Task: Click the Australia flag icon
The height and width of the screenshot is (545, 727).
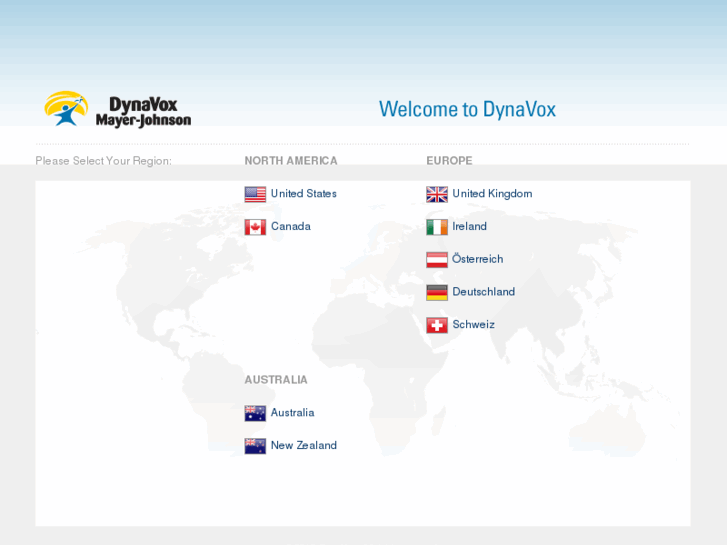Action: (255, 413)
